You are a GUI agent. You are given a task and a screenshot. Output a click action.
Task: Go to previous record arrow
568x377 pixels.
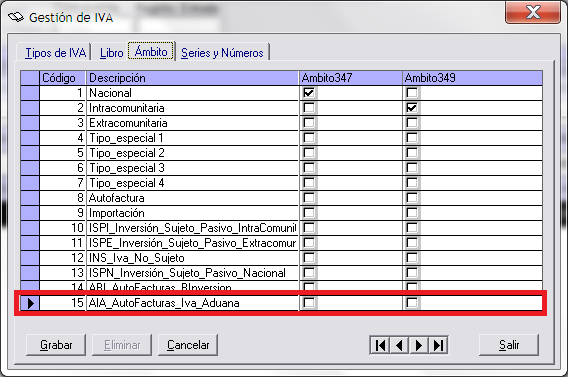tap(400, 345)
